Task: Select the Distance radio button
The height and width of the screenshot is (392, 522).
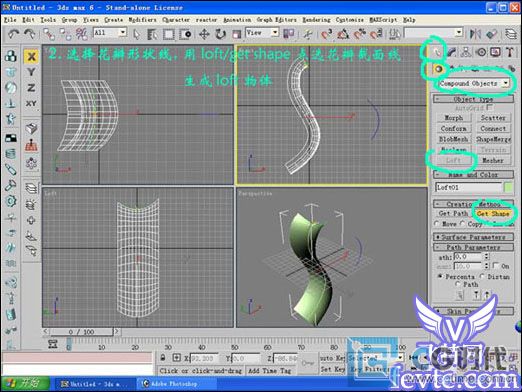Action: (x=482, y=276)
